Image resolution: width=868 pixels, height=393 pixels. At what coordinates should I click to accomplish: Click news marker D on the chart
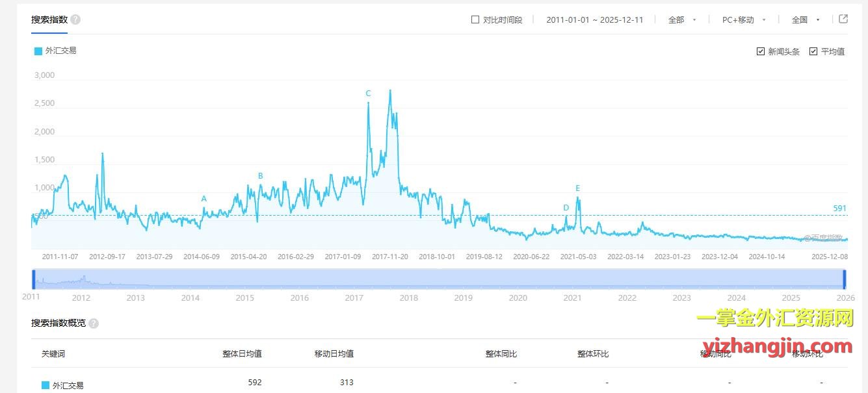click(x=566, y=208)
